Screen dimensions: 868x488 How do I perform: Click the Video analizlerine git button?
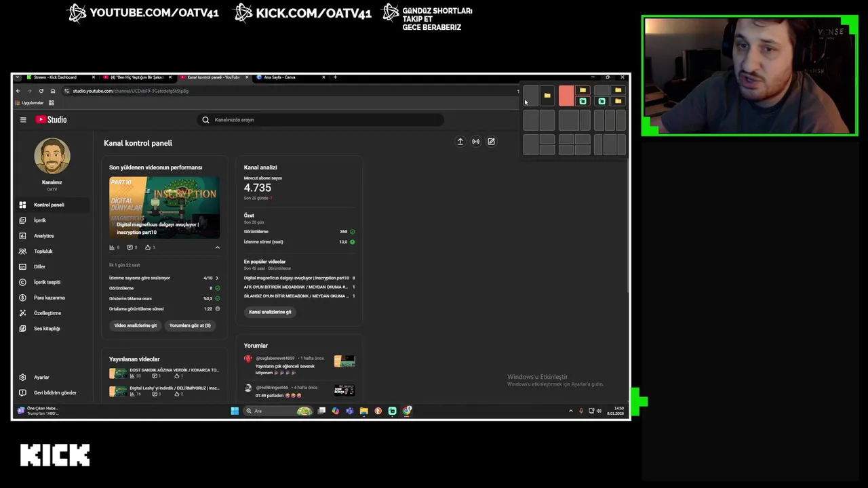pos(136,325)
